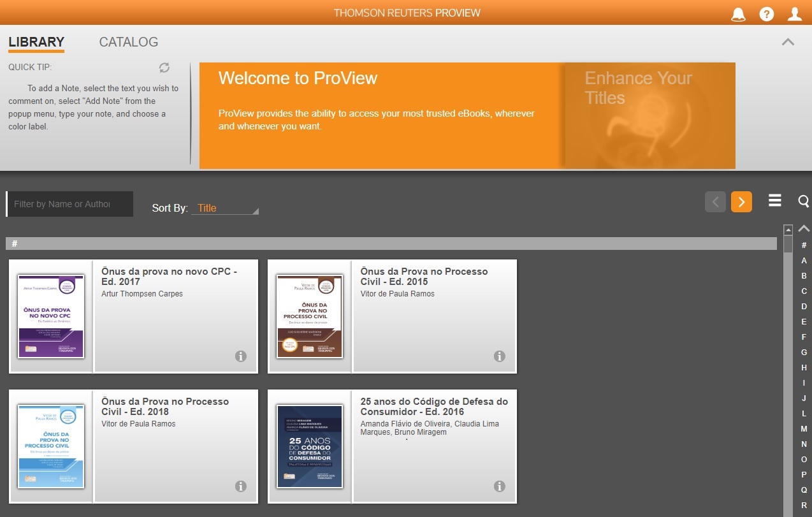The width and height of the screenshot is (812, 517).
Task: Switch to the Catalog tab
Action: [129, 42]
